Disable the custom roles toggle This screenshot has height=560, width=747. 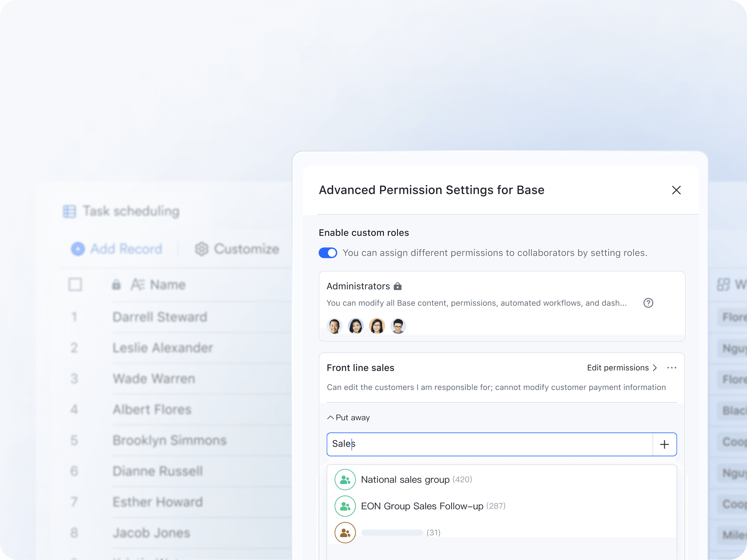328,253
